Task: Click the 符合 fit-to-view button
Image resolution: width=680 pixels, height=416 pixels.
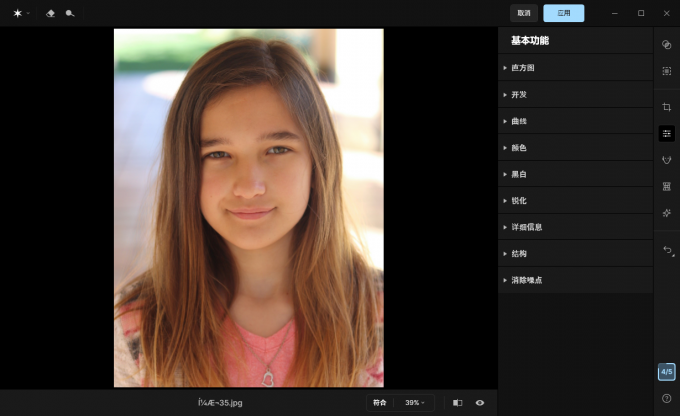Action: pyautogui.click(x=379, y=403)
